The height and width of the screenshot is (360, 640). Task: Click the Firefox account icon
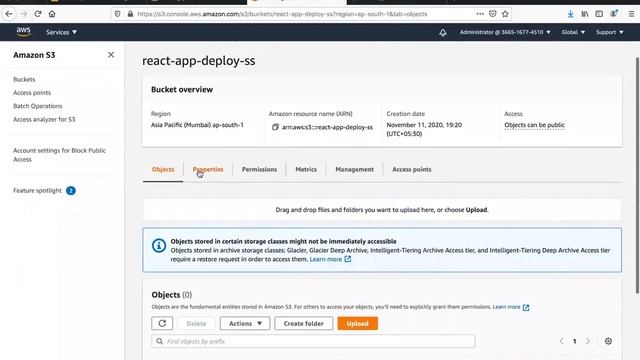(x=614, y=13)
